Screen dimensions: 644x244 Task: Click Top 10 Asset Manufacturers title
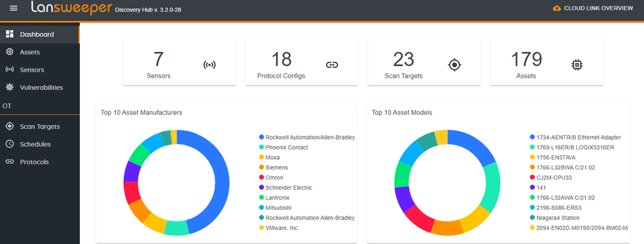[142, 112]
